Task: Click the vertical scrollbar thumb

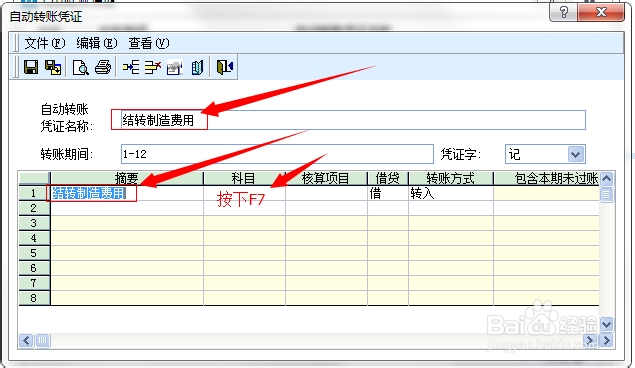Action: (606, 195)
